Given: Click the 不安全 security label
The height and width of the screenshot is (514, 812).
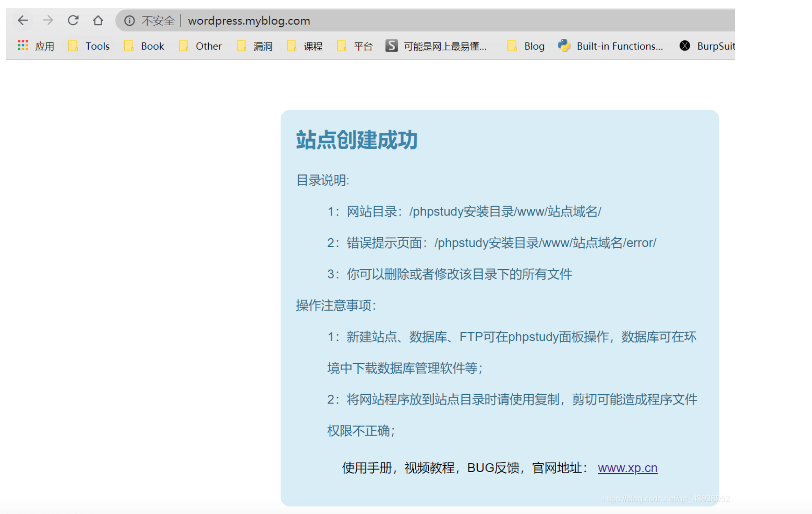Looking at the screenshot, I should 158,21.
